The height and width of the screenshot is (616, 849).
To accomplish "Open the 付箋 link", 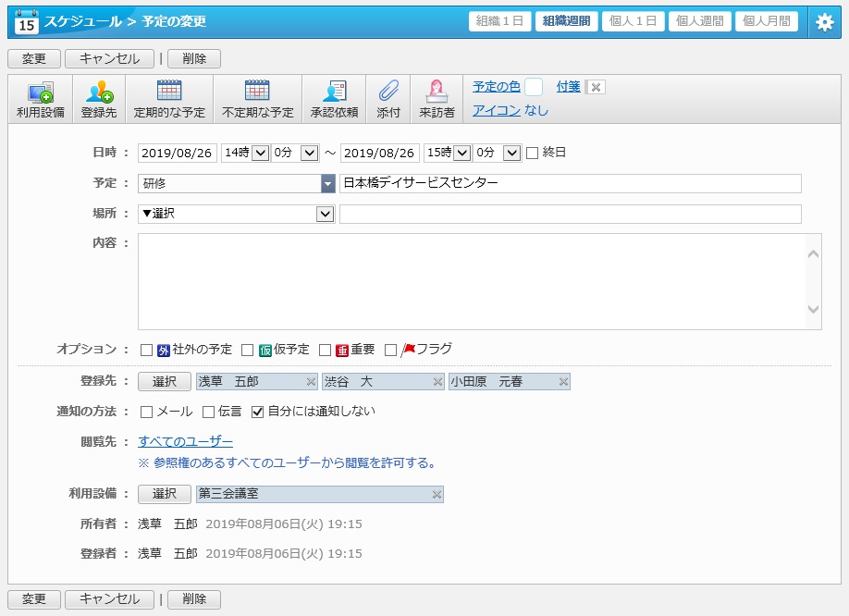I will tap(568, 87).
